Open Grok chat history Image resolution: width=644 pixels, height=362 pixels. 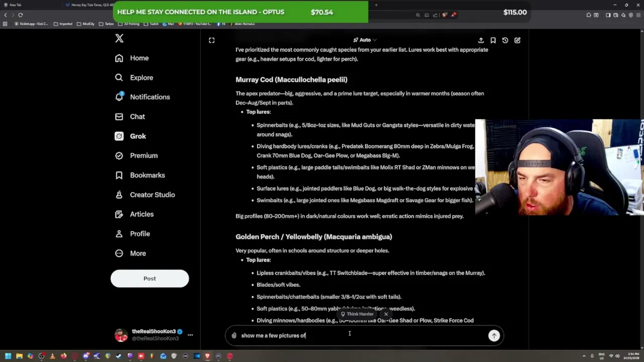(505, 40)
